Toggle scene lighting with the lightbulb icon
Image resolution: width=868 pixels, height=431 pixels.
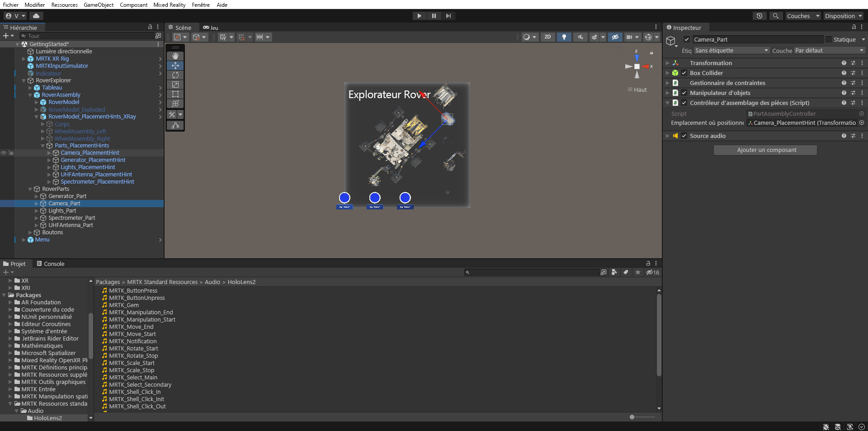click(x=564, y=37)
